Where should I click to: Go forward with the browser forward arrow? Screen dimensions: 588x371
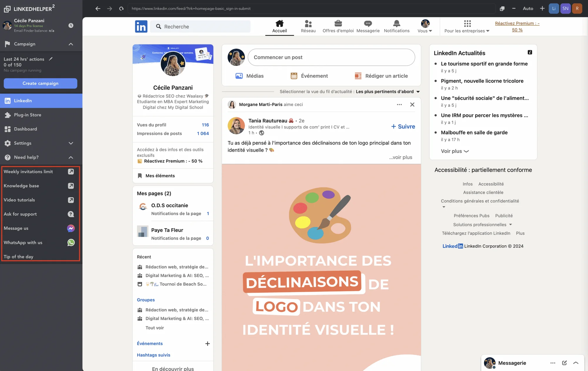point(110,9)
